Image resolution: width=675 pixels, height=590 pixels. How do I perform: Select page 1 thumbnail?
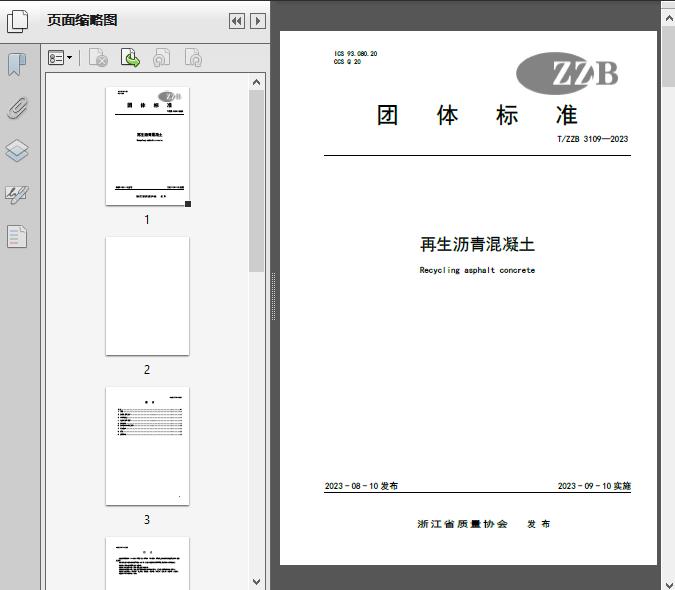pos(147,146)
